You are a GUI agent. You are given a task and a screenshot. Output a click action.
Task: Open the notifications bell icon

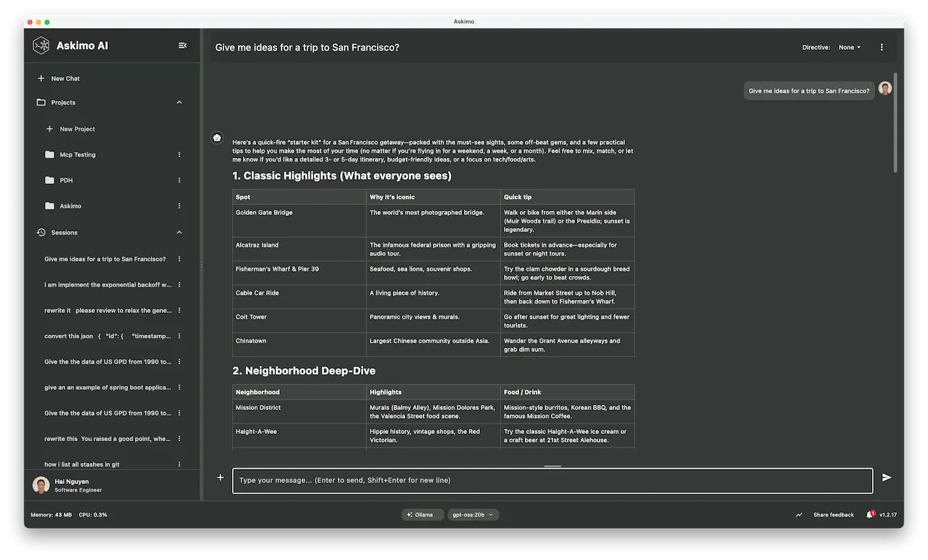[x=869, y=515]
